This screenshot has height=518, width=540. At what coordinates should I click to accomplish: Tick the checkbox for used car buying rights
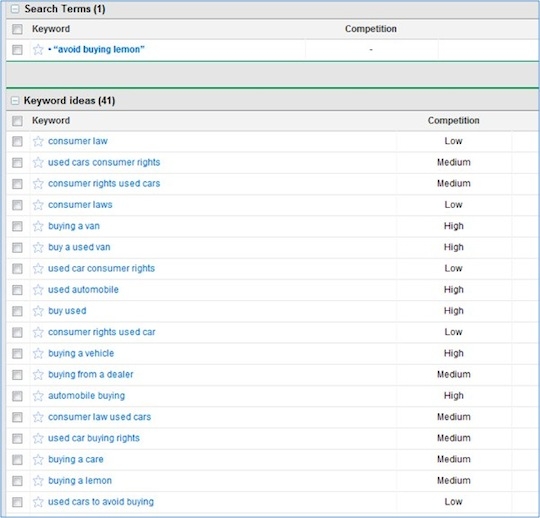[17, 439]
